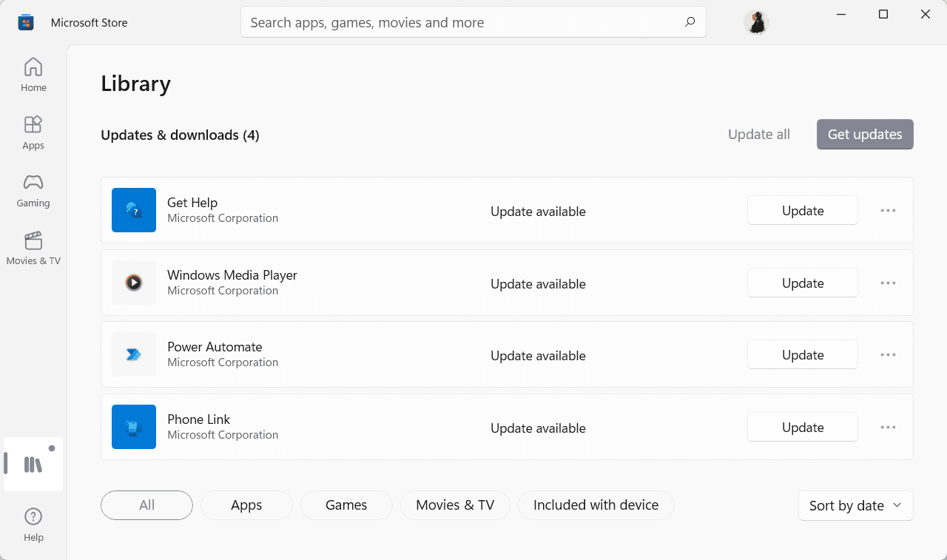947x560 pixels.
Task: Open the user profile avatar
Action: click(x=756, y=22)
